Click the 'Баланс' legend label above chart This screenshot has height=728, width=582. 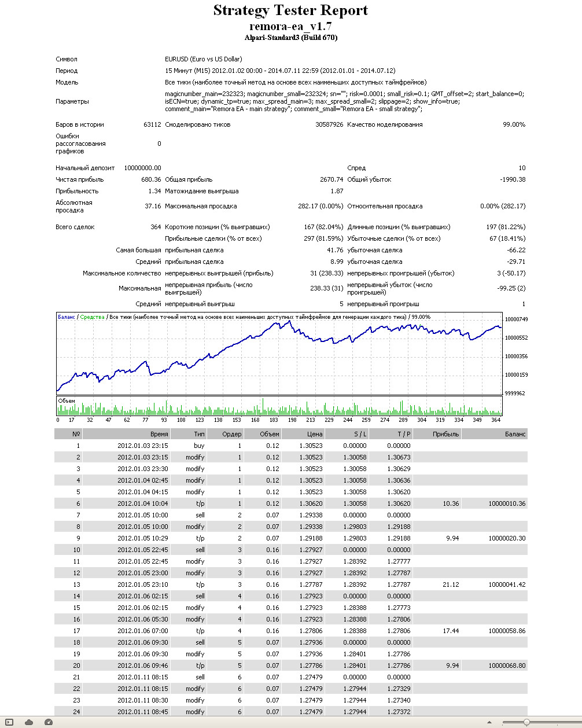click(x=67, y=317)
